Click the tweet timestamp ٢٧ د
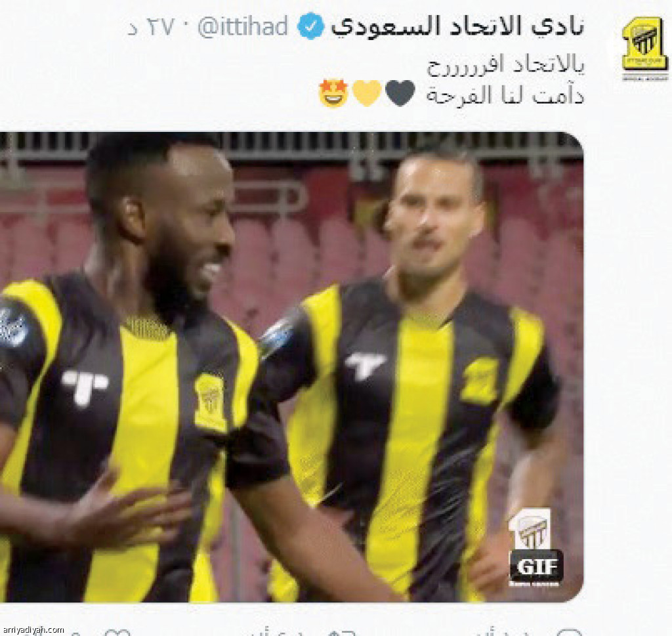This screenshot has height=636, width=672. tap(151, 28)
